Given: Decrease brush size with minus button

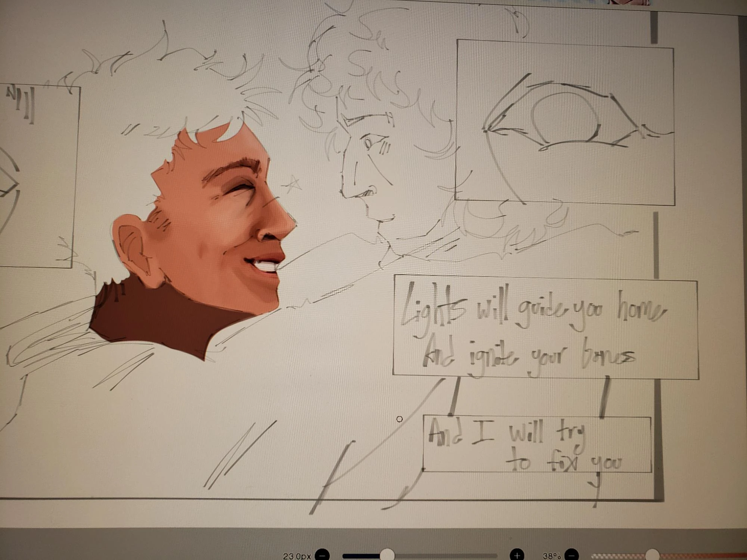Looking at the screenshot, I should click(x=322, y=555).
